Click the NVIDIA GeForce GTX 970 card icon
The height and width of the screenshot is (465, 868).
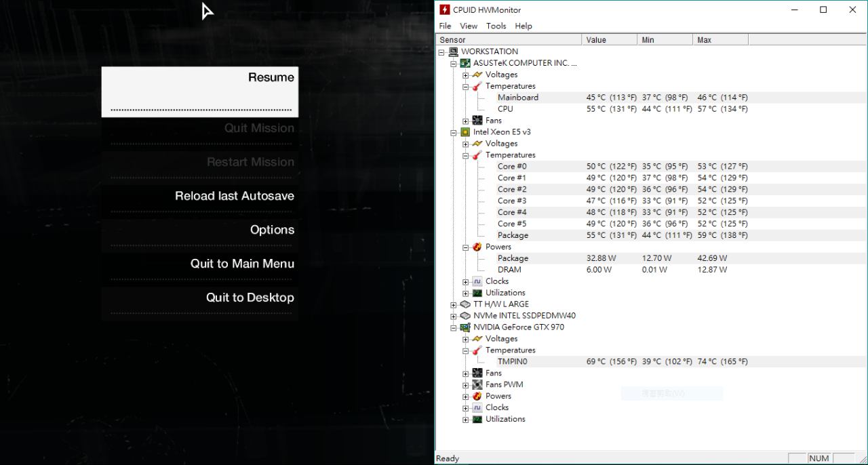pos(465,327)
